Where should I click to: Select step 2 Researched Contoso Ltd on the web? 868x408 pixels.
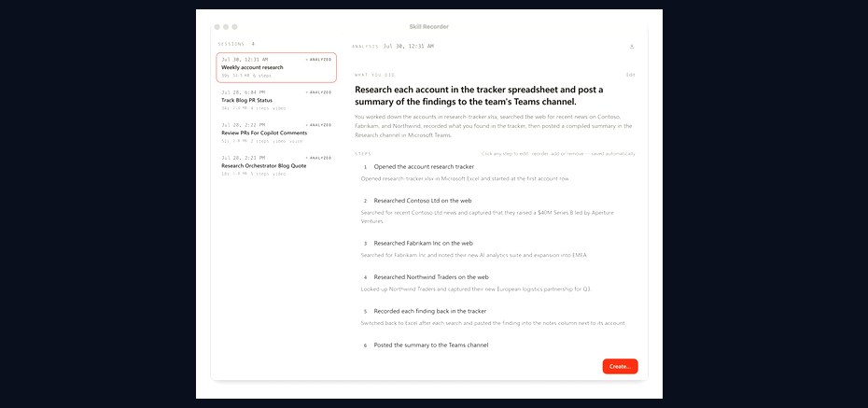[x=423, y=201]
